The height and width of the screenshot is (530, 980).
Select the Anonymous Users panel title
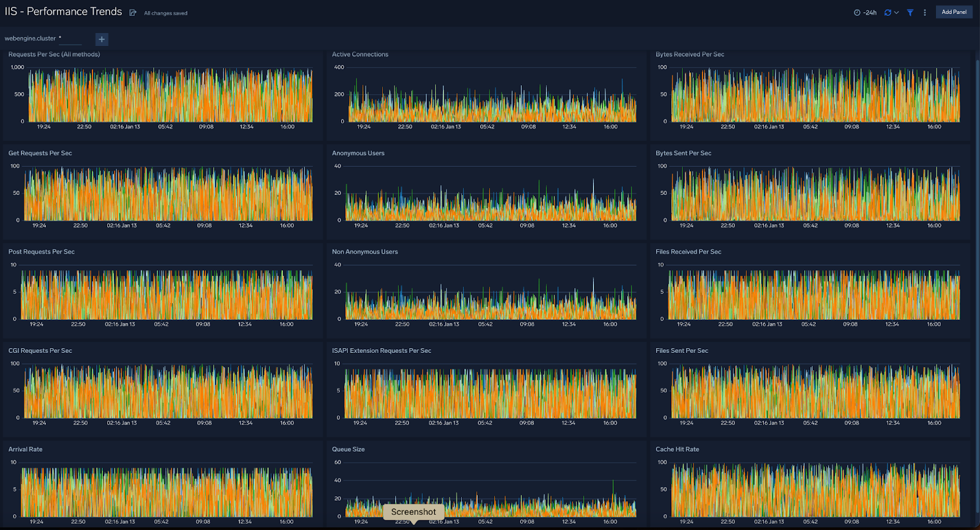358,153
